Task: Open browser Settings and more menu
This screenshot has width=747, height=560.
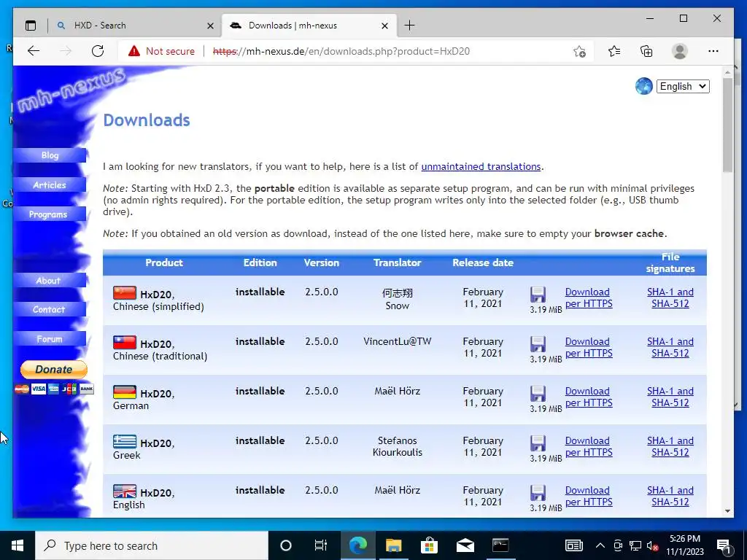Action: pos(713,51)
